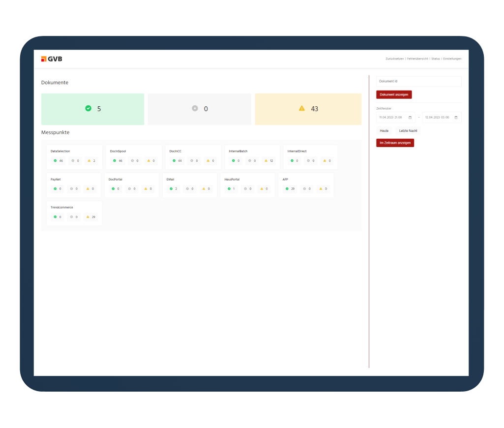Click the Dokumente section heading

point(55,83)
